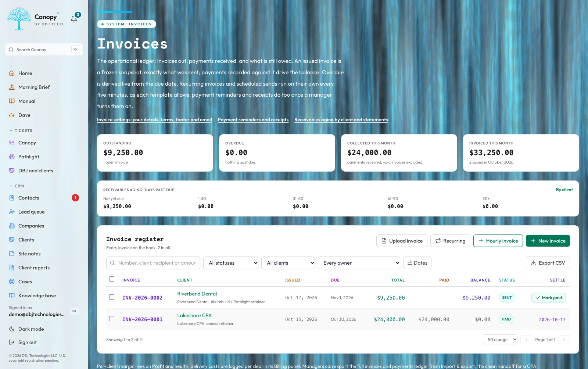Image resolution: width=588 pixels, height=369 pixels.
Task: Open DBJ and clients icon
Action: tap(12, 171)
